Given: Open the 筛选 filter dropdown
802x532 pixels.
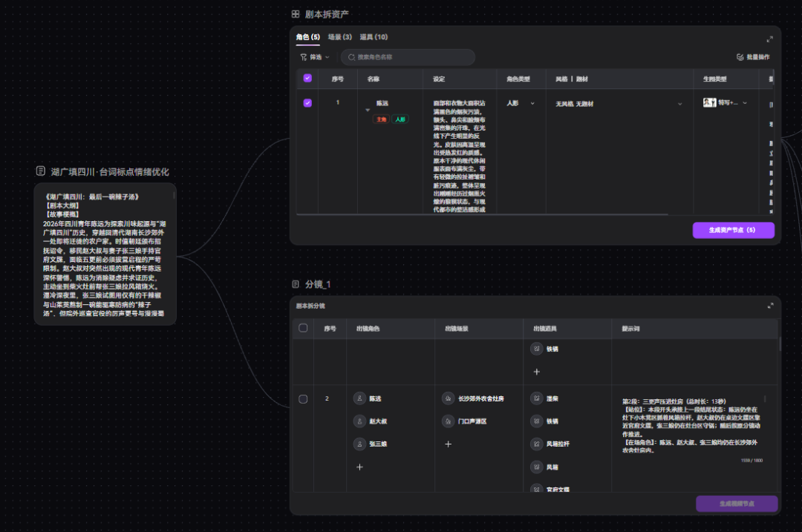Looking at the screenshot, I should click(315, 57).
